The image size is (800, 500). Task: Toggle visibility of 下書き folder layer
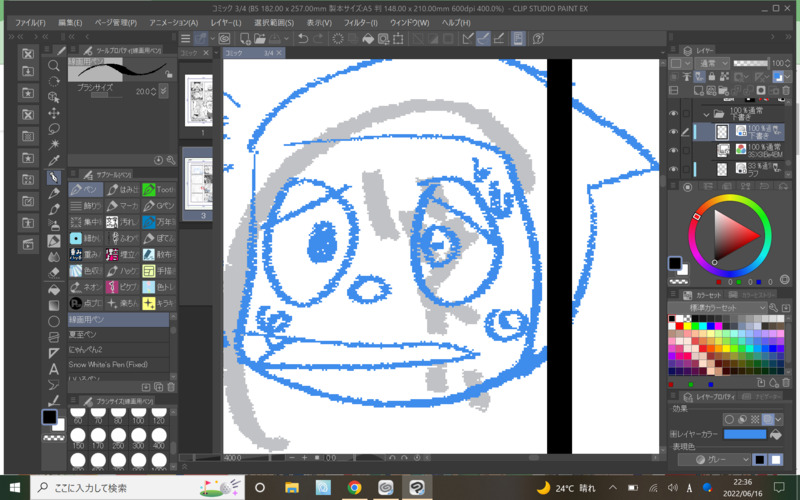click(x=673, y=113)
